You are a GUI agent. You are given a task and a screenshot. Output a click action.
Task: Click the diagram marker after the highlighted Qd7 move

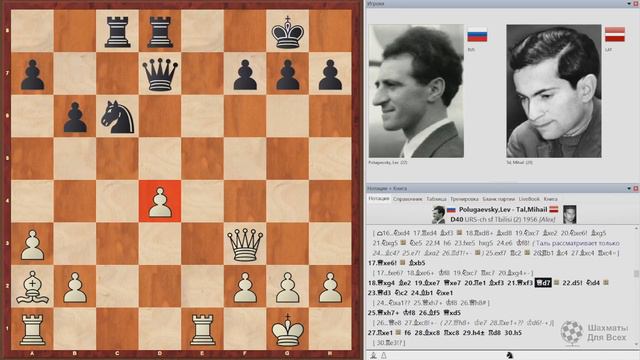click(556, 282)
